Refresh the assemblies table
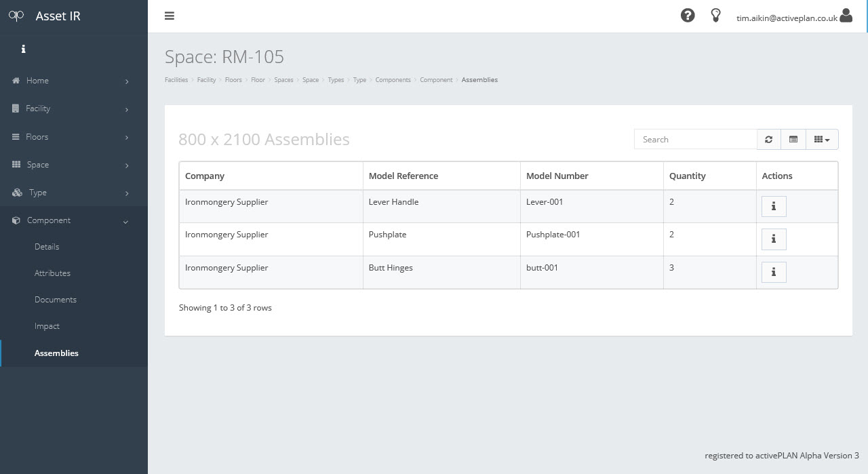Screen dimensions: 868x474 (768, 140)
